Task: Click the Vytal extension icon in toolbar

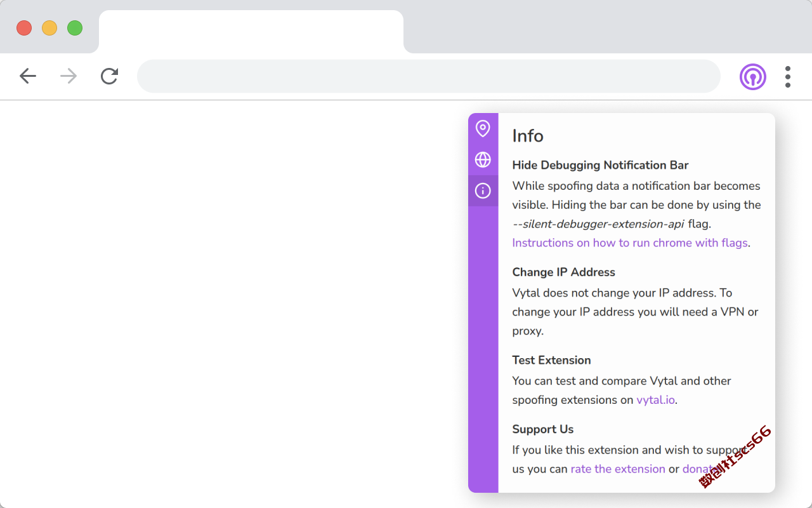Action: pyautogui.click(x=753, y=77)
